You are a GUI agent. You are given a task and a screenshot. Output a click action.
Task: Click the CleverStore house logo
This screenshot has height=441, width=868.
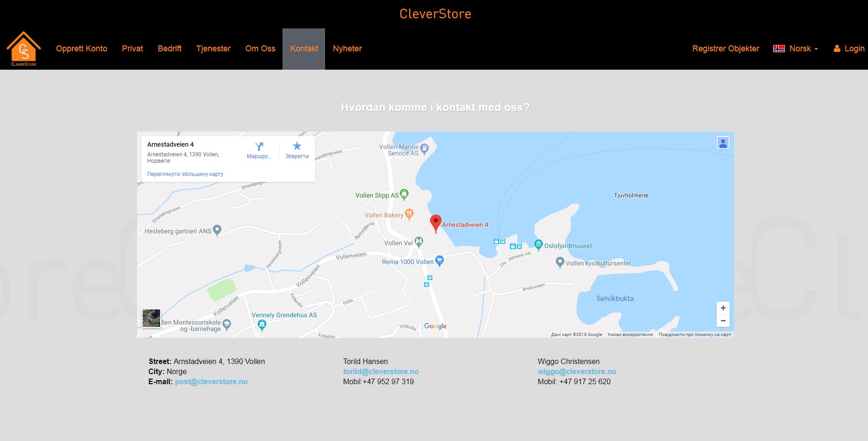click(x=24, y=49)
